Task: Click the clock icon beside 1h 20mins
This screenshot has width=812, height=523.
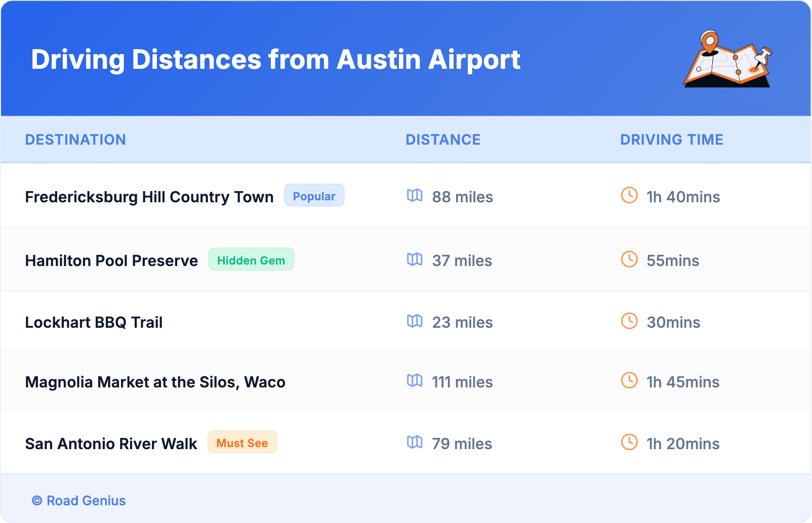Action: (x=629, y=443)
